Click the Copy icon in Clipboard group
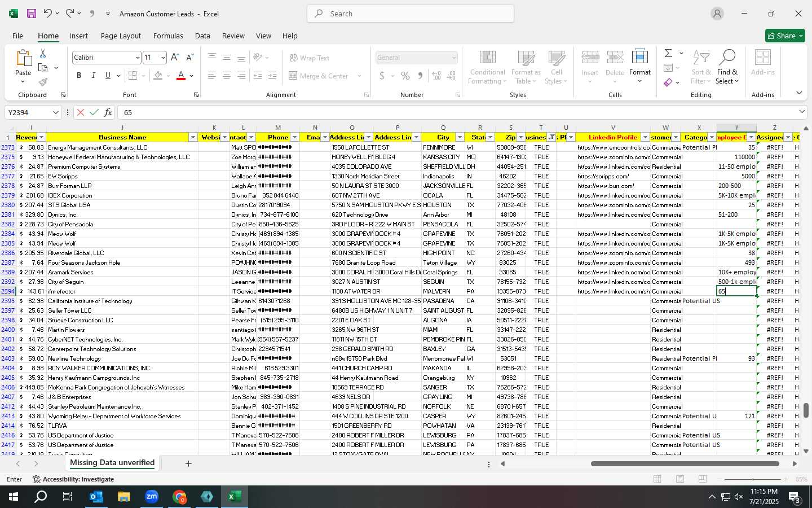 43,68
